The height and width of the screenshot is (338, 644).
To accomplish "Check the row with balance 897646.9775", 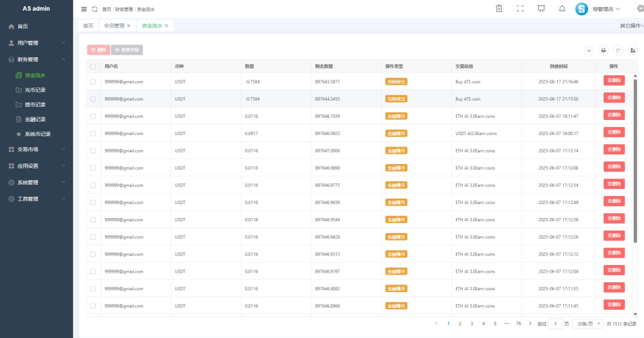I will 93,185.
